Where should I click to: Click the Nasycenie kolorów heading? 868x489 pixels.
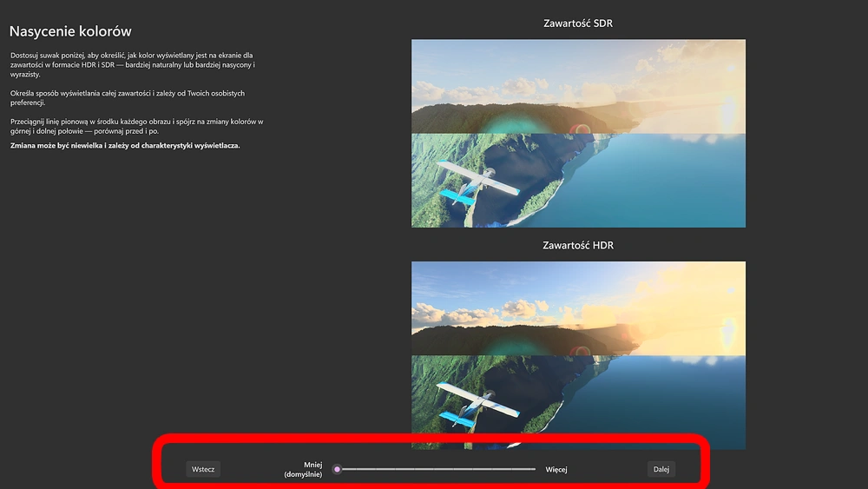click(70, 31)
